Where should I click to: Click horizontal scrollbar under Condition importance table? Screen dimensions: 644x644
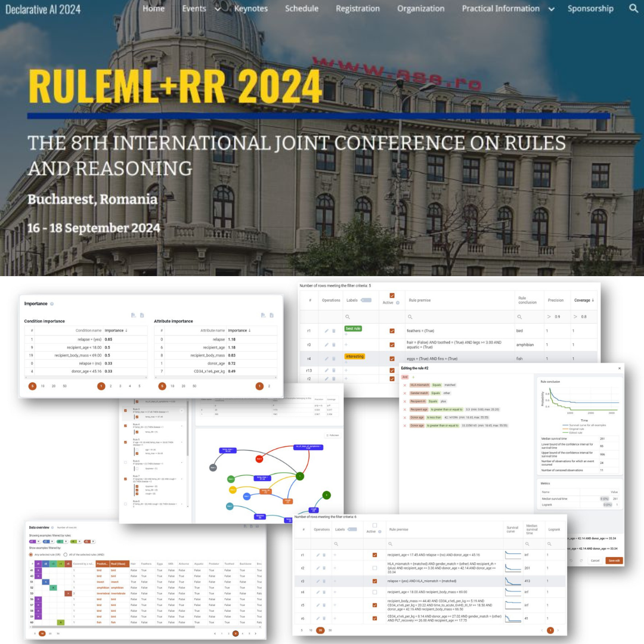tap(86, 377)
